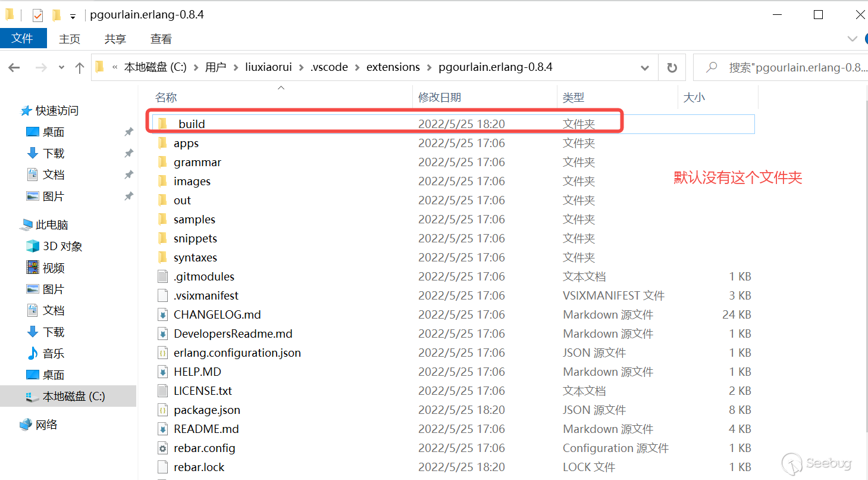Screen dimensions: 868x480
Task: Select the LICENSE.txt file icon
Action: point(162,391)
